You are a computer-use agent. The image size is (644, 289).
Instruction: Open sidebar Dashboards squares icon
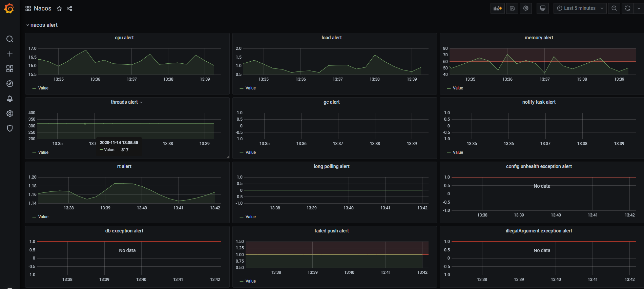(x=10, y=69)
